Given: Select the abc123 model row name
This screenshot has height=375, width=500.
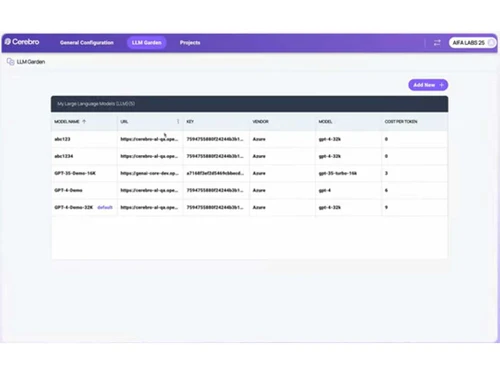Looking at the screenshot, I should [x=62, y=139].
